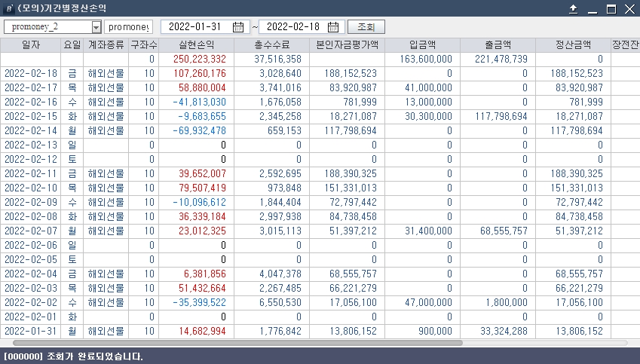
Task: Expand the promoney_2 account dropdown
Action: point(96,27)
